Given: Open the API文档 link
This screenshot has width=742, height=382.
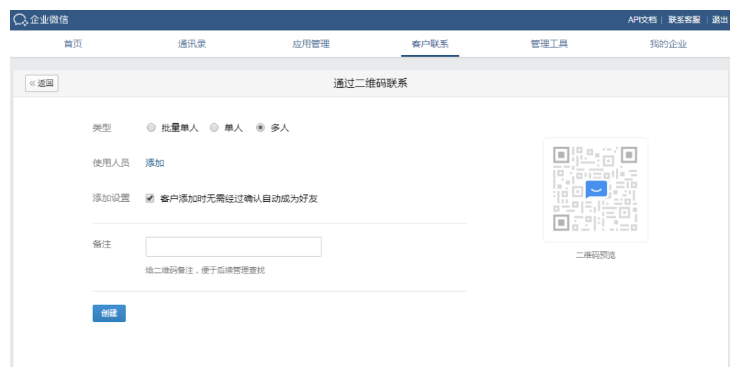Looking at the screenshot, I should pyautogui.click(x=642, y=20).
